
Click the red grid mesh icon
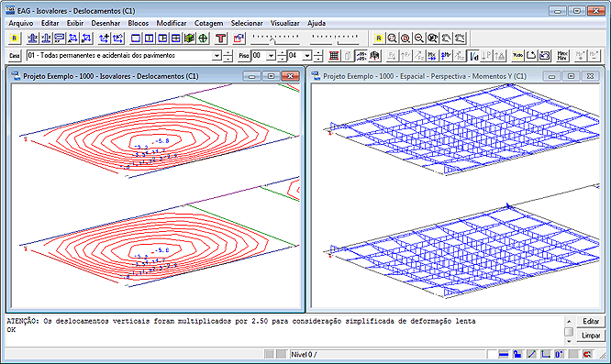click(x=334, y=56)
